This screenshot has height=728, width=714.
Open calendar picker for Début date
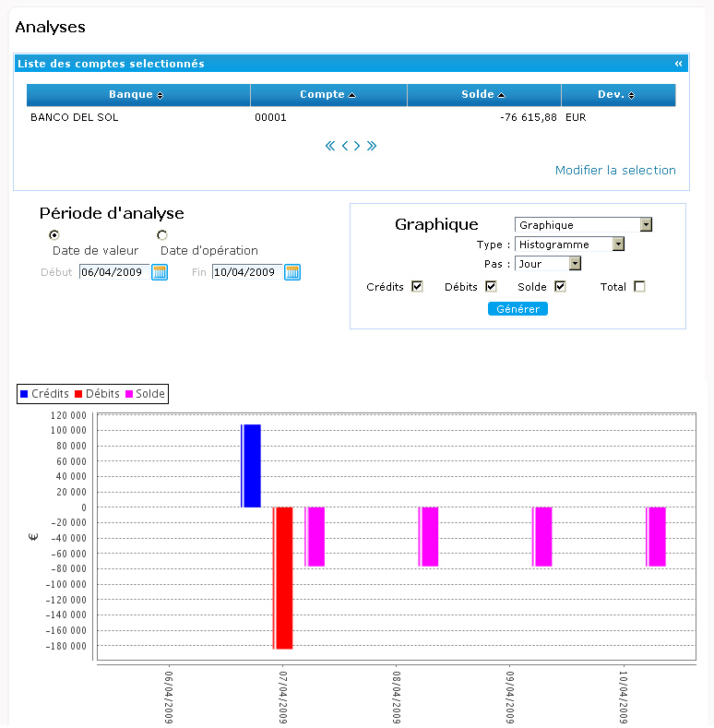[x=160, y=272]
